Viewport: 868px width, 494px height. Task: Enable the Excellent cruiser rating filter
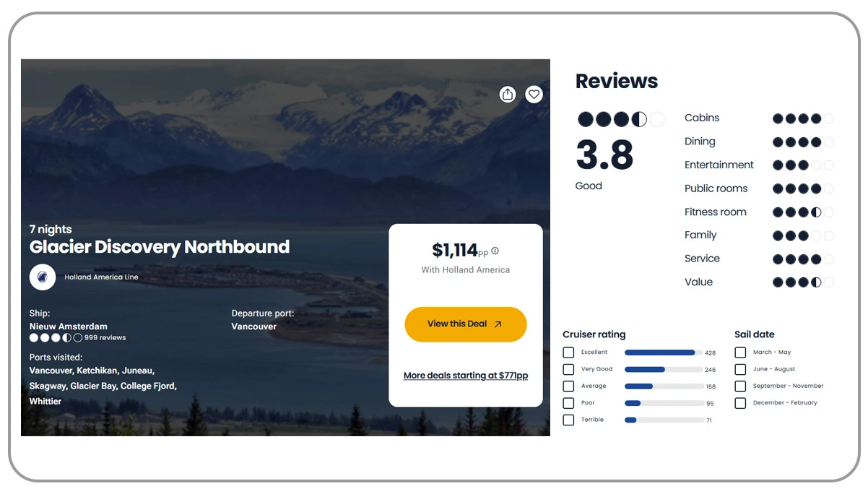tap(568, 352)
